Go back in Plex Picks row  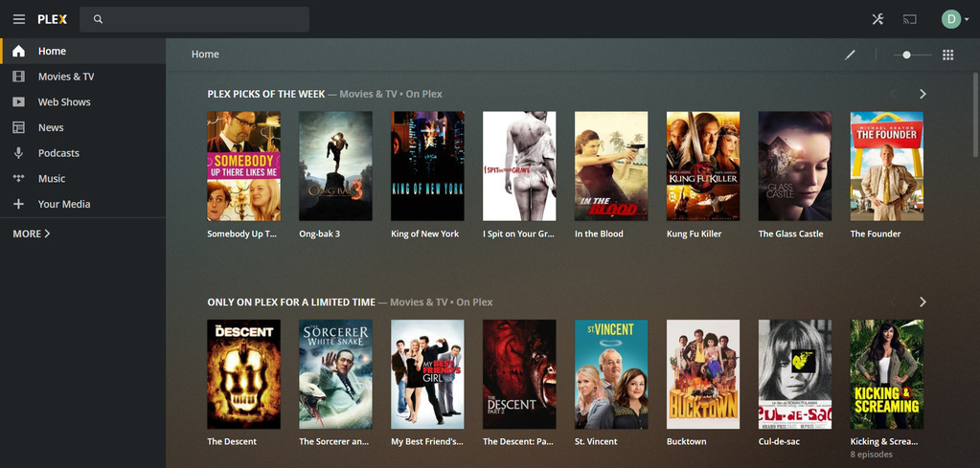click(893, 94)
